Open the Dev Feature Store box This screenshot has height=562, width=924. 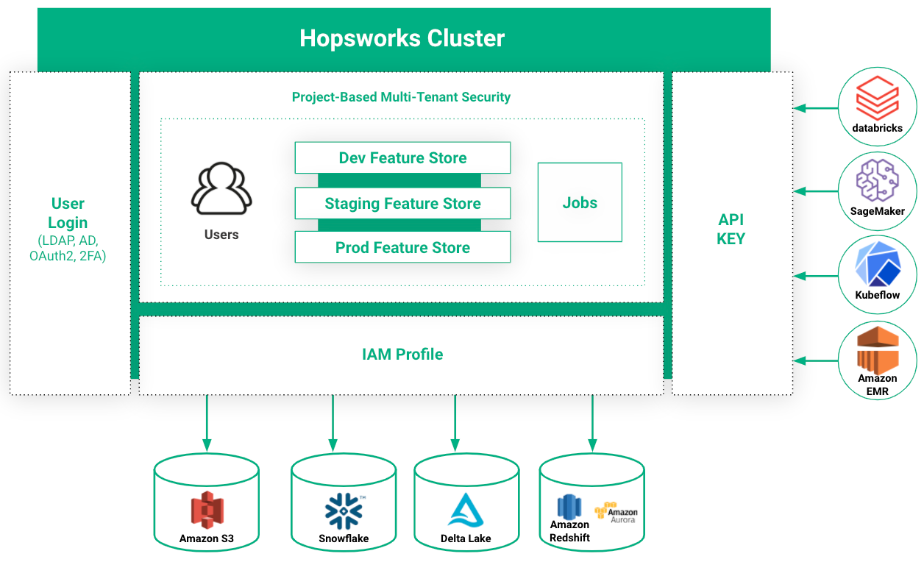pyautogui.click(x=402, y=158)
